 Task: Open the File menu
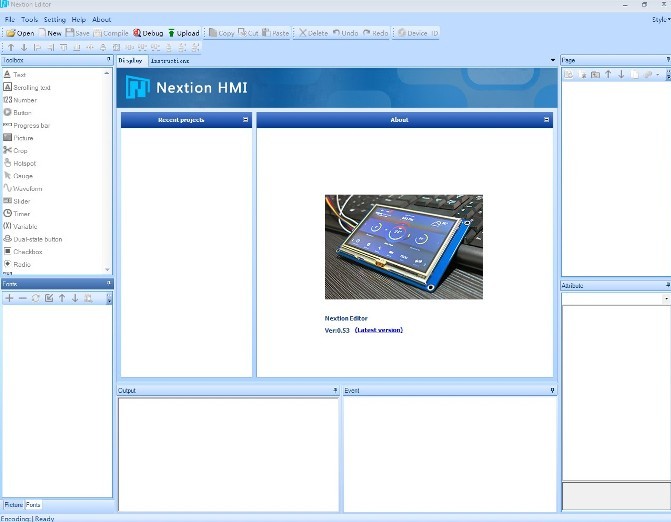(x=10, y=19)
